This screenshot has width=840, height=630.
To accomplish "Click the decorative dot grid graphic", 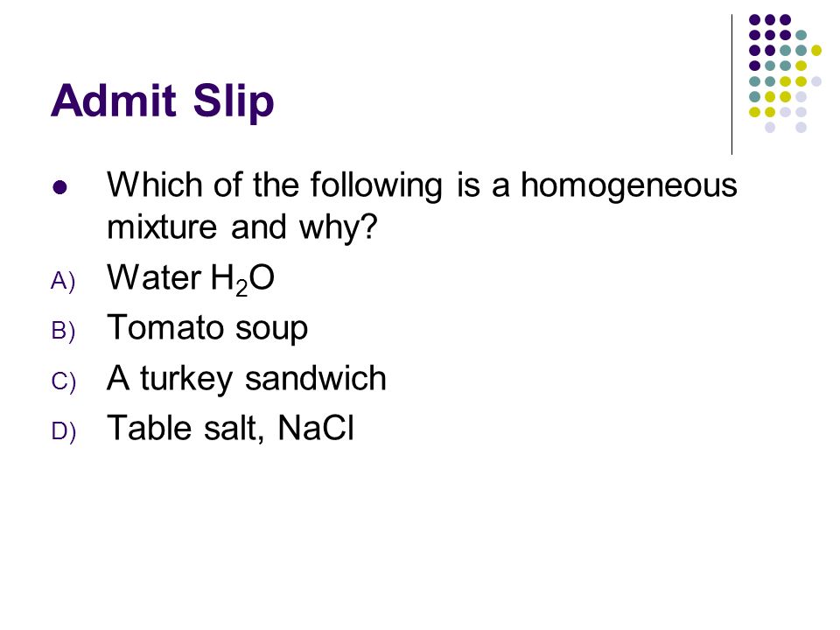I will 785,73.
